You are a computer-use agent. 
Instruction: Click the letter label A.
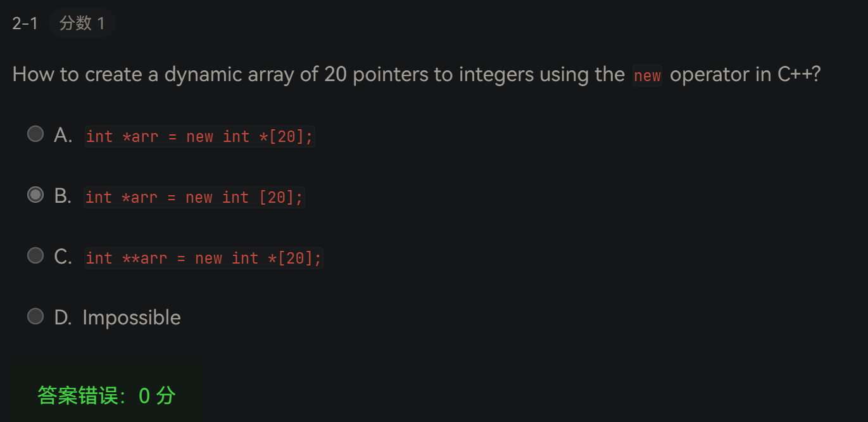pos(63,135)
